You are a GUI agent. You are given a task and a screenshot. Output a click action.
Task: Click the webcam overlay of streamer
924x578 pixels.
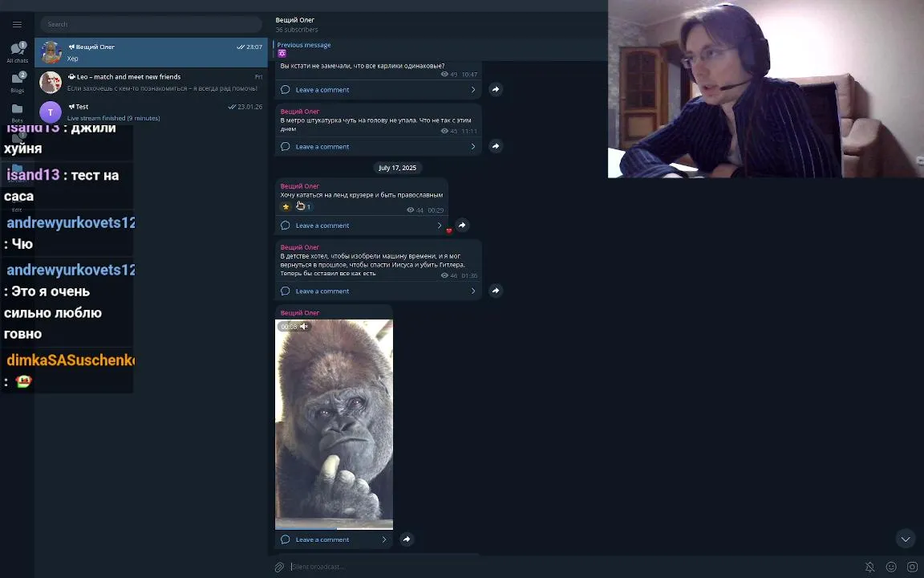tap(765, 88)
